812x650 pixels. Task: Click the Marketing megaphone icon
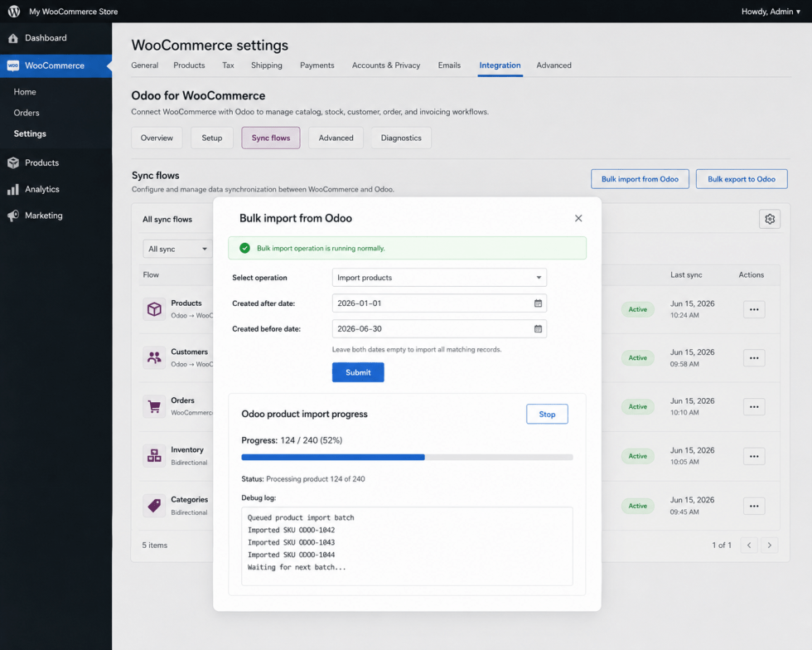coord(13,216)
